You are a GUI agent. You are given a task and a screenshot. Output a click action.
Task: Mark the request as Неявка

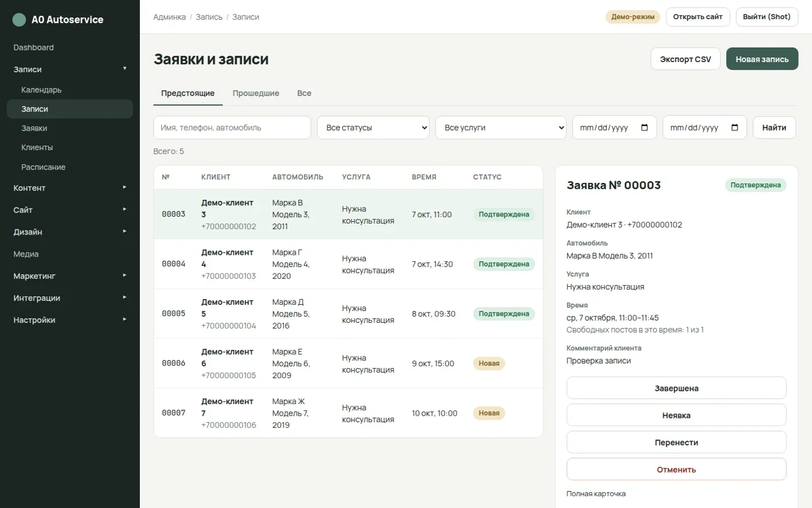pos(676,416)
